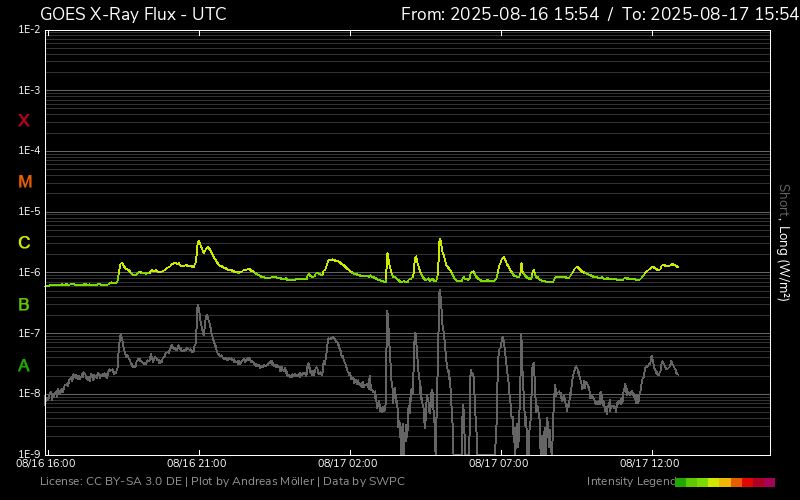This screenshot has height=500, width=800.
Task: Click the 1E-2 y-axis label
Action: 29,30
